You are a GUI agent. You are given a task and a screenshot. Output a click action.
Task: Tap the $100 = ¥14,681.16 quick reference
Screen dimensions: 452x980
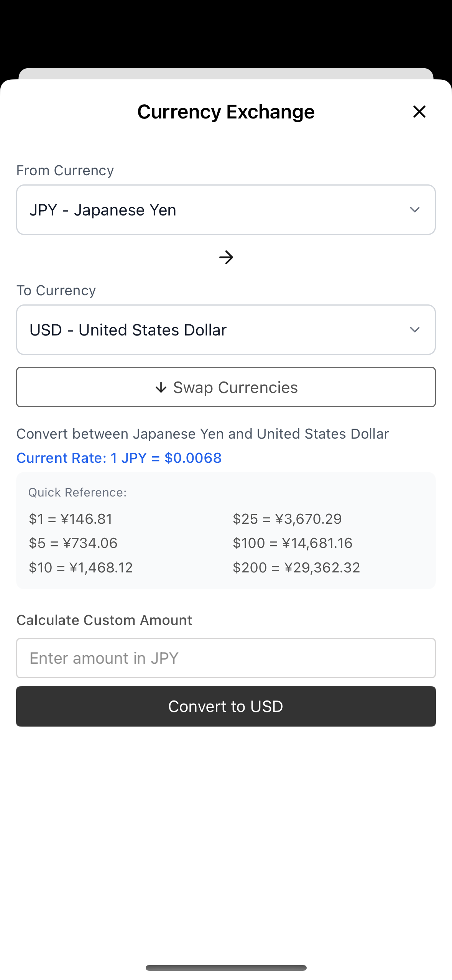point(293,543)
